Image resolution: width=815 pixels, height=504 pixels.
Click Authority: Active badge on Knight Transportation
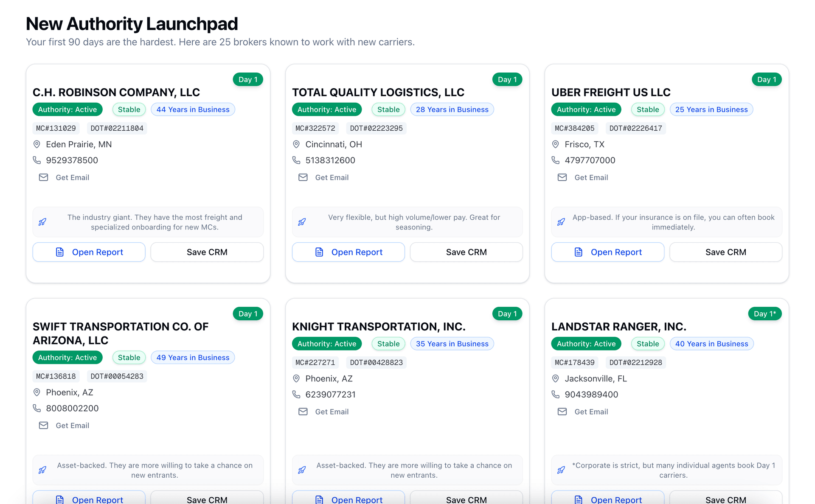pos(326,344)
